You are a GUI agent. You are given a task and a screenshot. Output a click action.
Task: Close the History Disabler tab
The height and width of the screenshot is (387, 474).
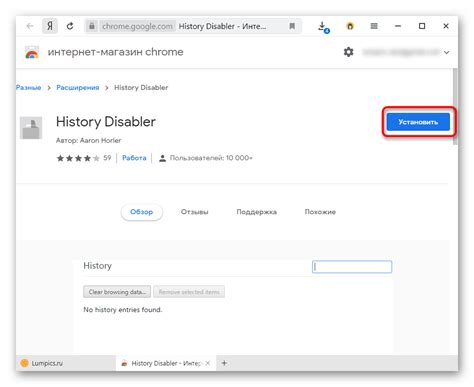[x=208, y=363]
